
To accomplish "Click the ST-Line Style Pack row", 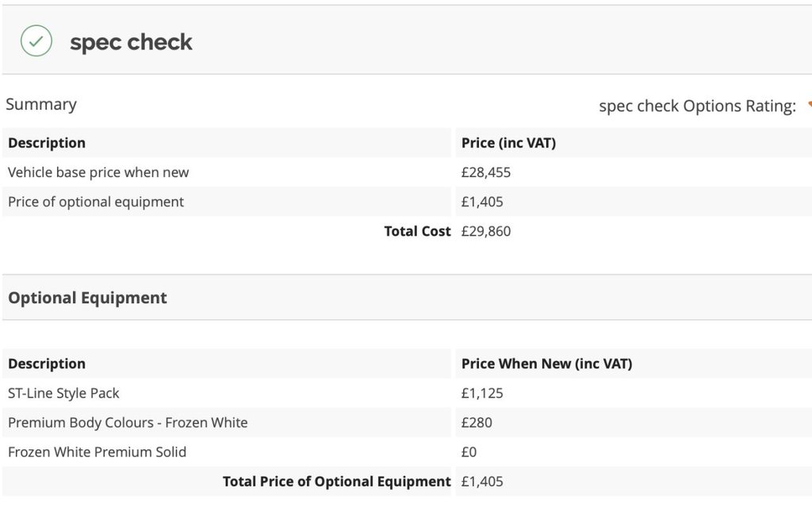I will [63, 393].
